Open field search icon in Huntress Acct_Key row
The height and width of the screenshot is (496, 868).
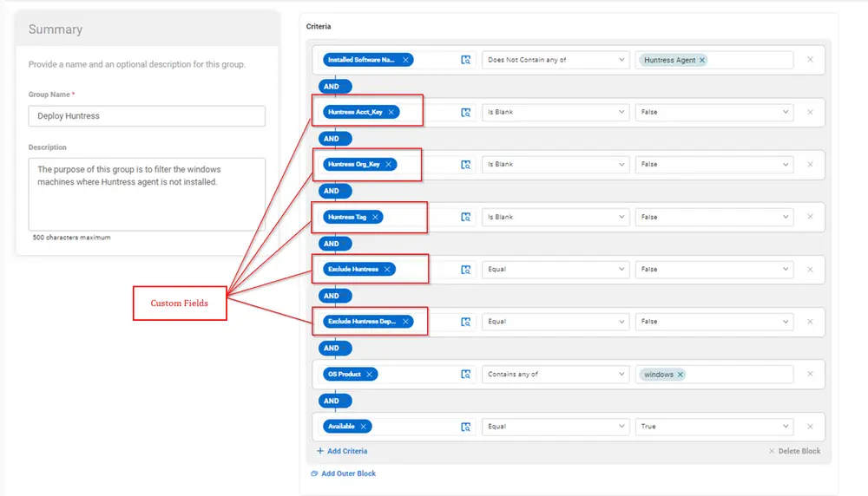pyautogui.click(x=465, y=112)
